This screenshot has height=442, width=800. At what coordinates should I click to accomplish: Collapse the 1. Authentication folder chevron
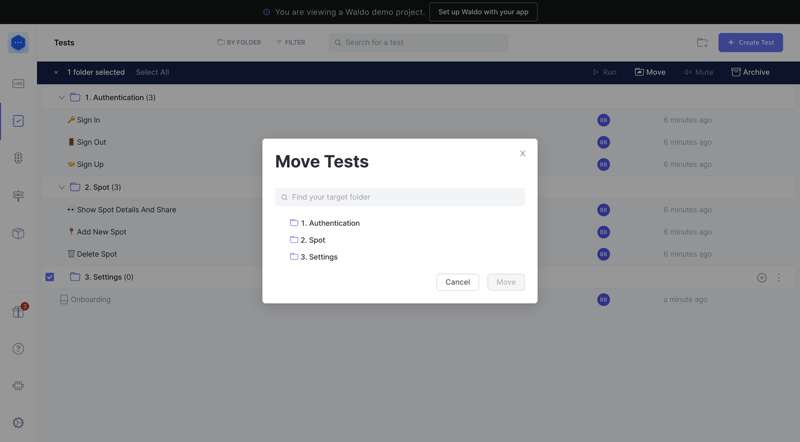[x=62, y=97]
